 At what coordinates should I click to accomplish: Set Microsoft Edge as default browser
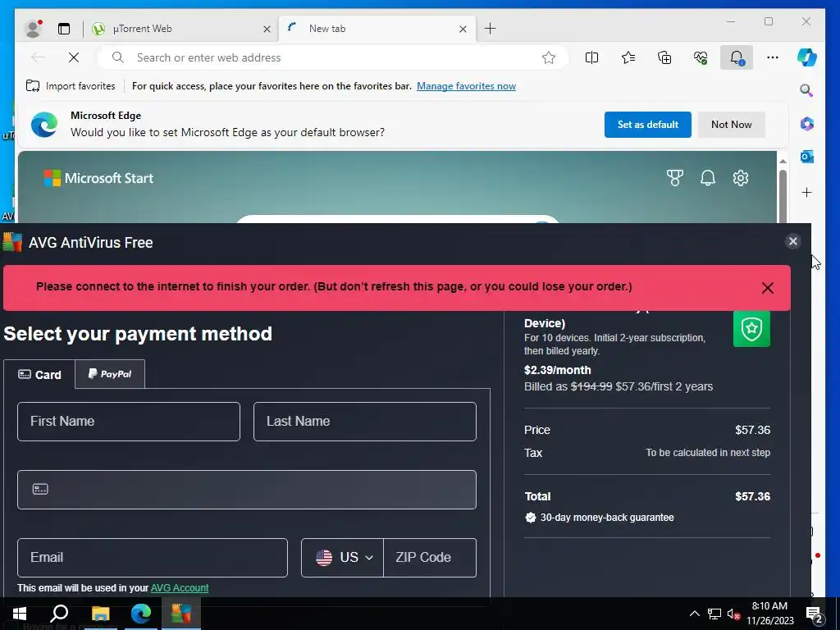pyautogui.click(x=648, y=125)
